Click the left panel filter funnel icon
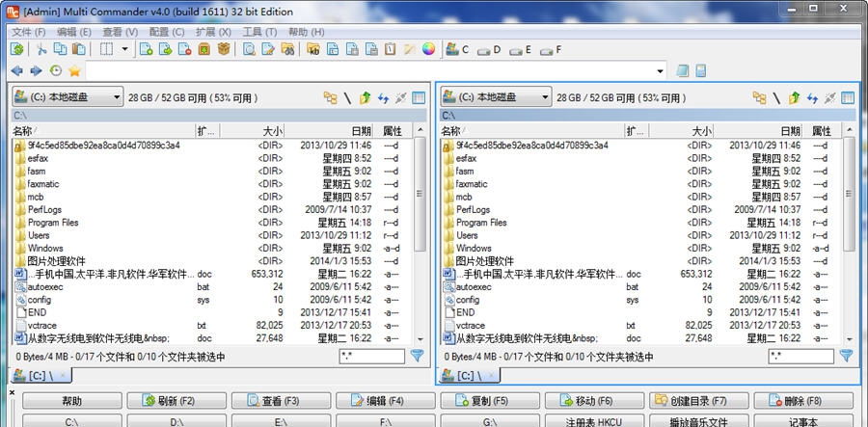Screen dimensions: 868x427 coord(417,357)
